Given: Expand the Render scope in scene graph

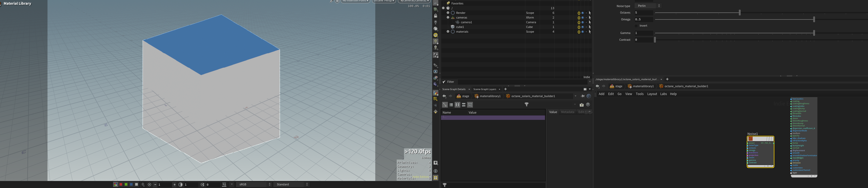Looking at the screenshot, I should (x=448, y=13).
